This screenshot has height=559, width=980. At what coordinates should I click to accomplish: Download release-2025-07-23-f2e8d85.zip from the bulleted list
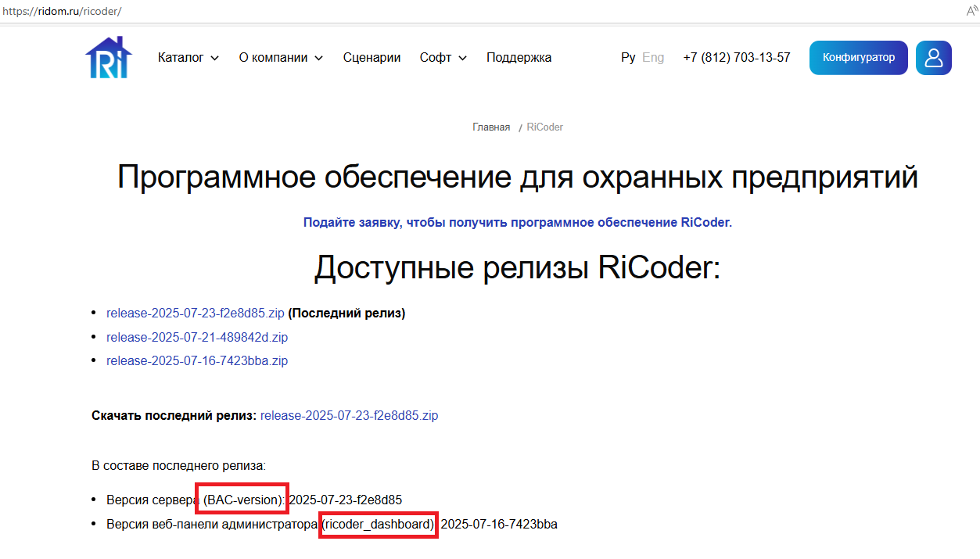pos(196,314)
